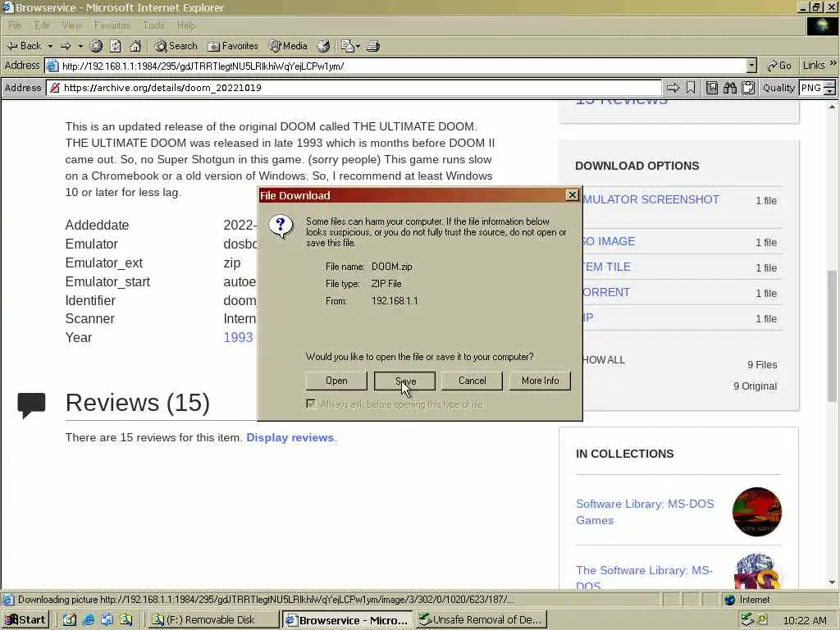Click the Go button beside address bar
The image size is (840, 630).
[779, 66]
